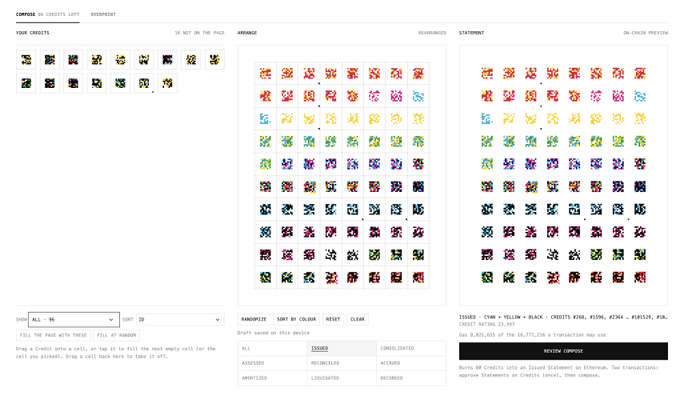The width and height of the screenshot is (680, 407).
Task: Reset the arrangement
Action: pos(333,319)
